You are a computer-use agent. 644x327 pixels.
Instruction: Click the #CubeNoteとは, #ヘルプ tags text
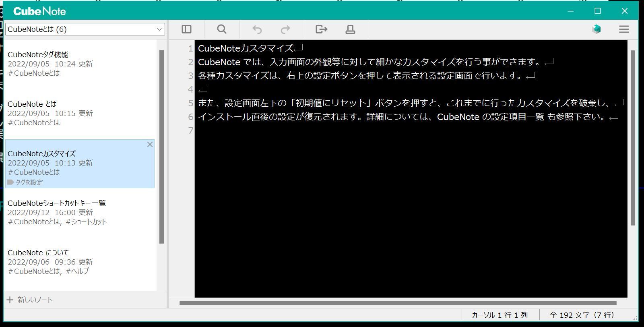48,271
